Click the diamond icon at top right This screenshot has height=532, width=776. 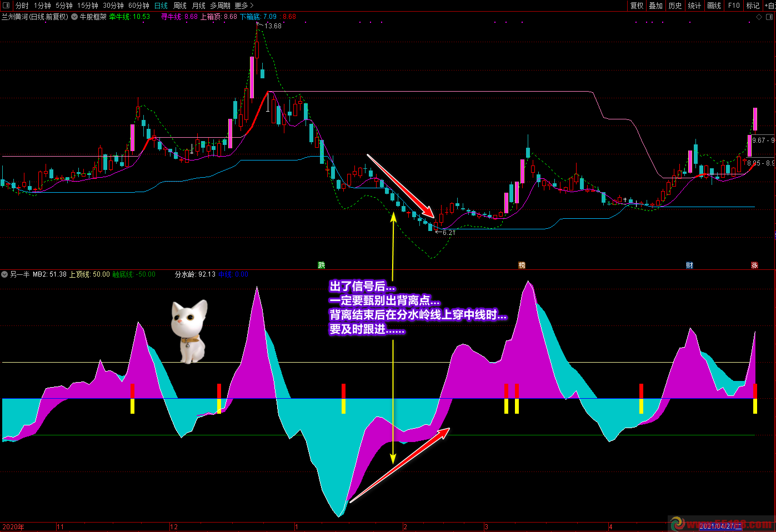pos(759,17)
